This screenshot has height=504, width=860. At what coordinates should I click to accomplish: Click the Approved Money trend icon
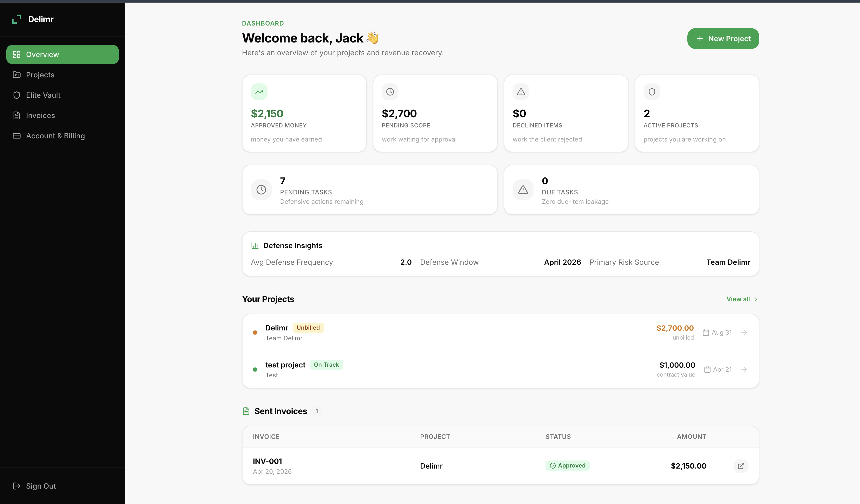259,92
